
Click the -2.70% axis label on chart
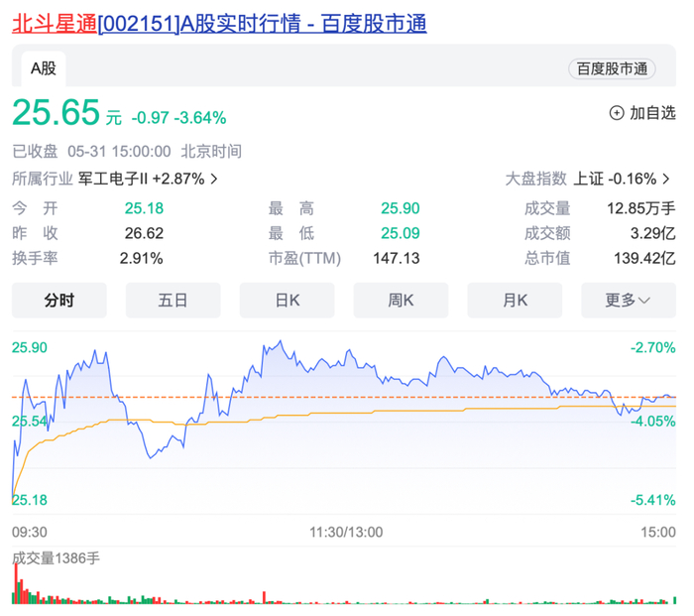click(652, 347)
